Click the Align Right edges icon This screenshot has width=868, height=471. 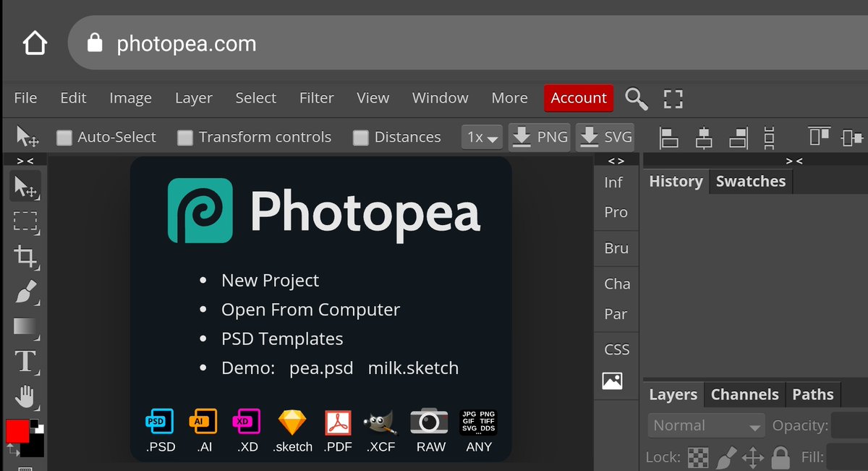738,137
